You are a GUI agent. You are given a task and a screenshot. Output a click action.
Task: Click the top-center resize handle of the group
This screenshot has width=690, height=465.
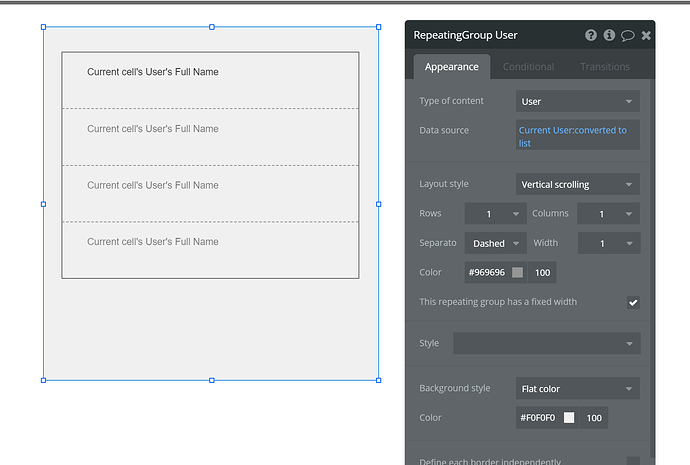click(212, 27)
